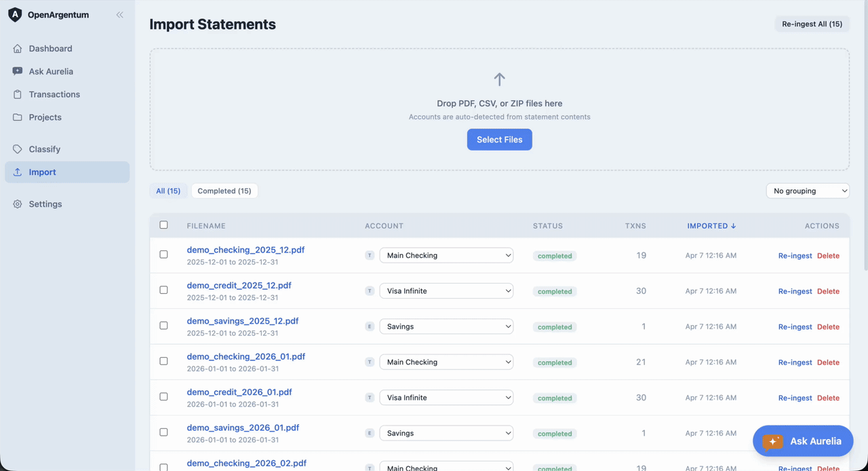
Task: Open the demo_credit_2025_12.pdf file link
Action: [x=239, y=286]
